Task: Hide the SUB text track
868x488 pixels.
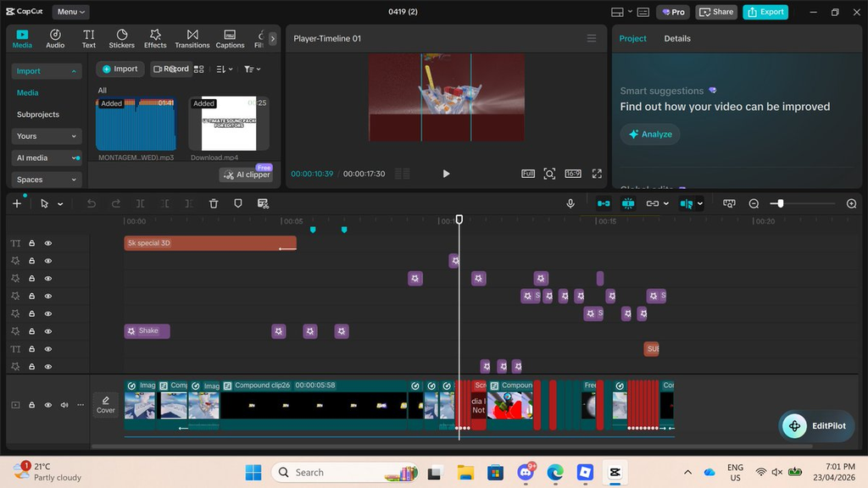Action: (x=48, y=349)
